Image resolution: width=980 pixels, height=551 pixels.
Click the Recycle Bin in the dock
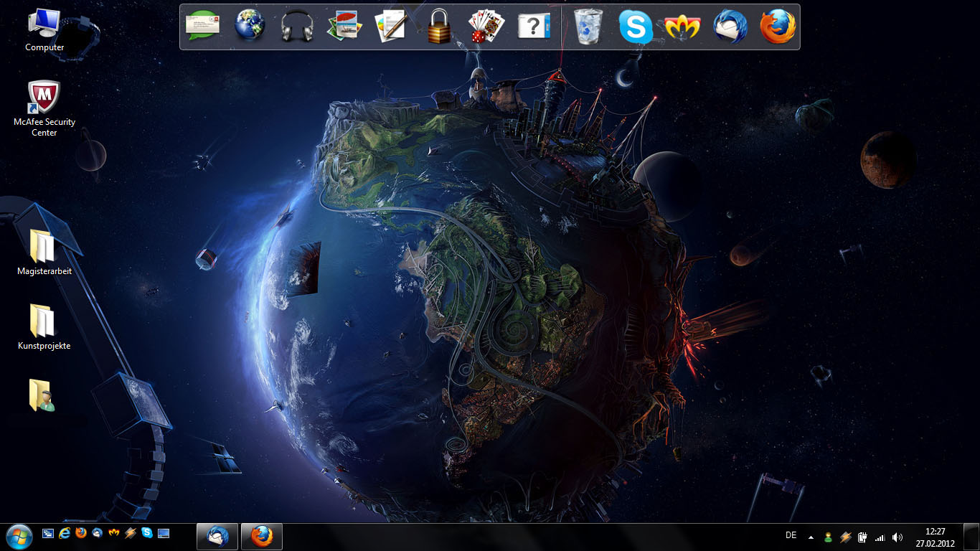coord(589,27)
